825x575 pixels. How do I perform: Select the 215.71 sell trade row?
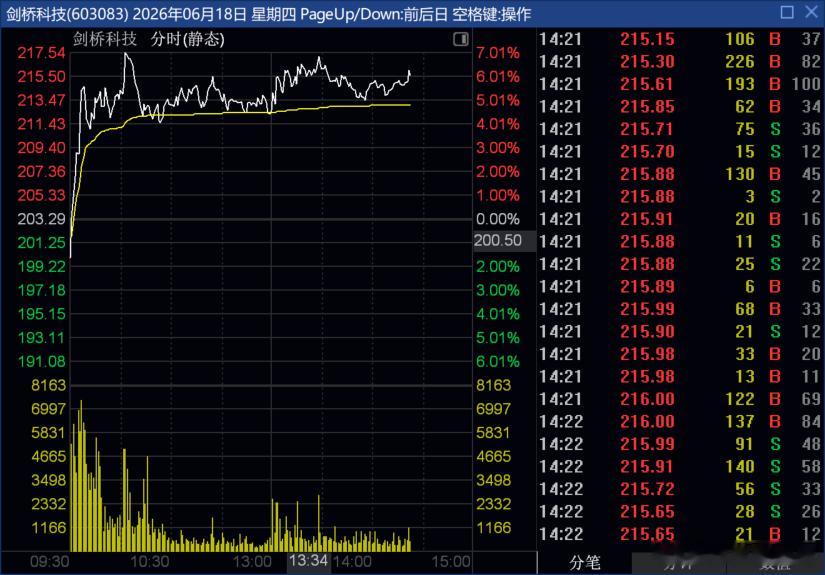(x=679, y=129)
